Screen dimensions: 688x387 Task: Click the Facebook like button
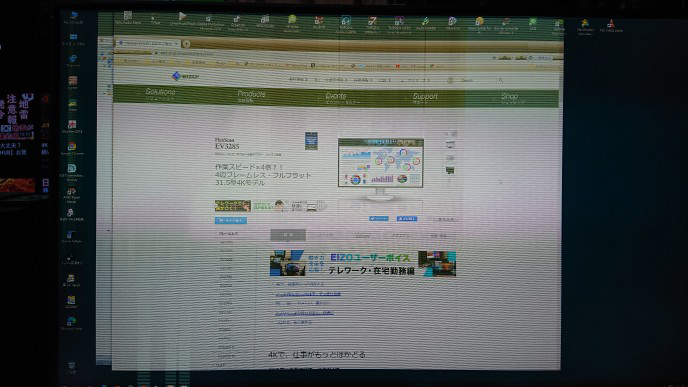pyautogui.click(x=407, y=219)
